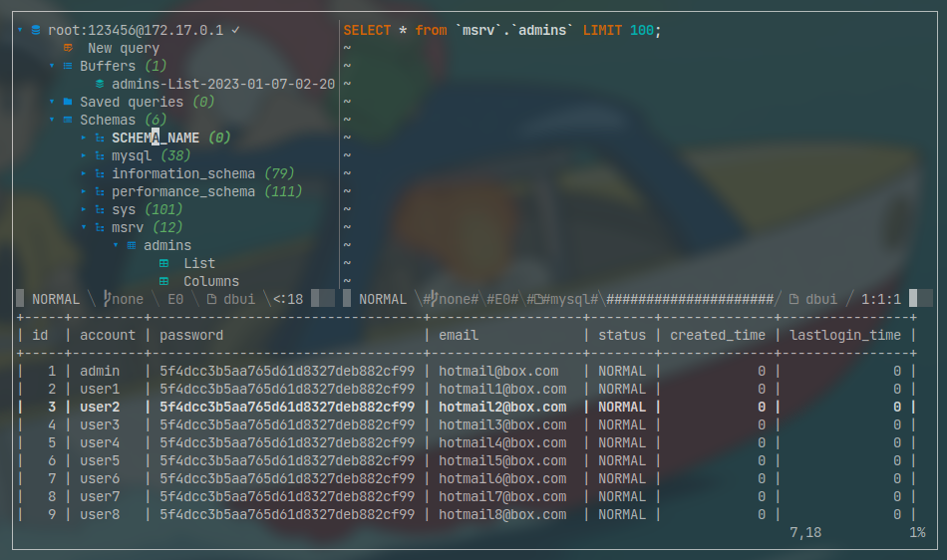Click the icon beside Columns entry

[x=163, y=281]
